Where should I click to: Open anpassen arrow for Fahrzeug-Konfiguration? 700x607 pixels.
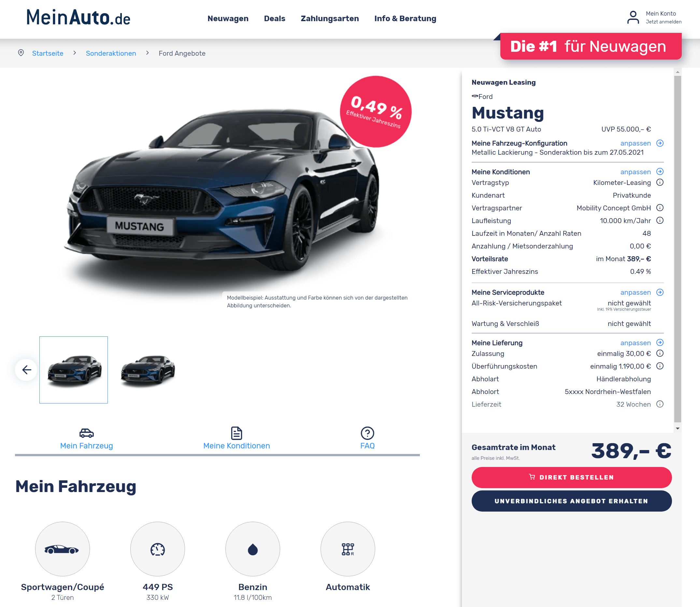tap(660, 143)
